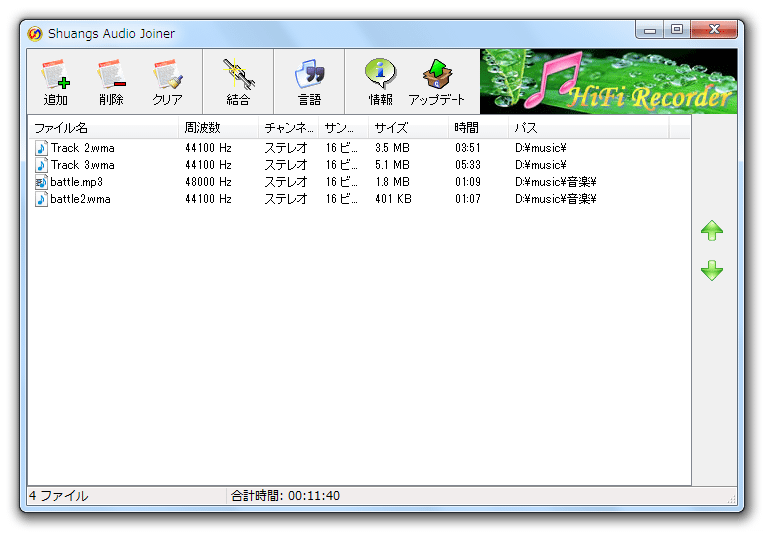Click the 01:07 duration value
The width and height of the screenshot is (766, 533).
pos(468,199)
